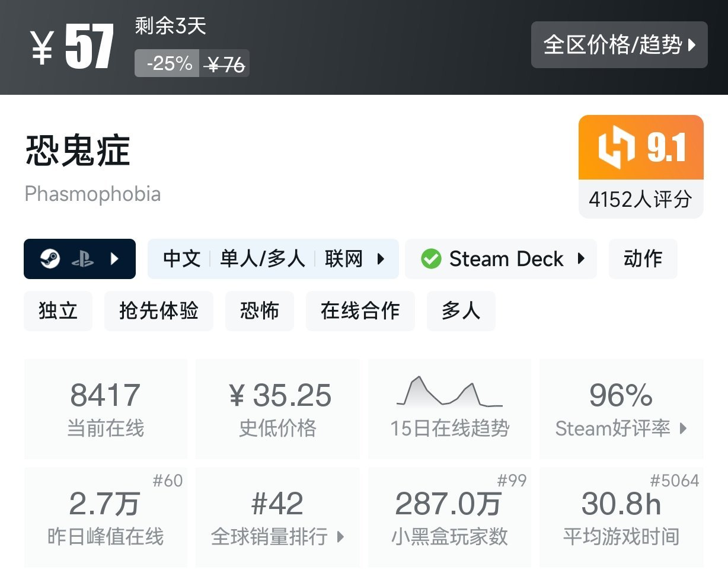
Task: Click the -25% discount badge
Action: [x=168, y=63]
